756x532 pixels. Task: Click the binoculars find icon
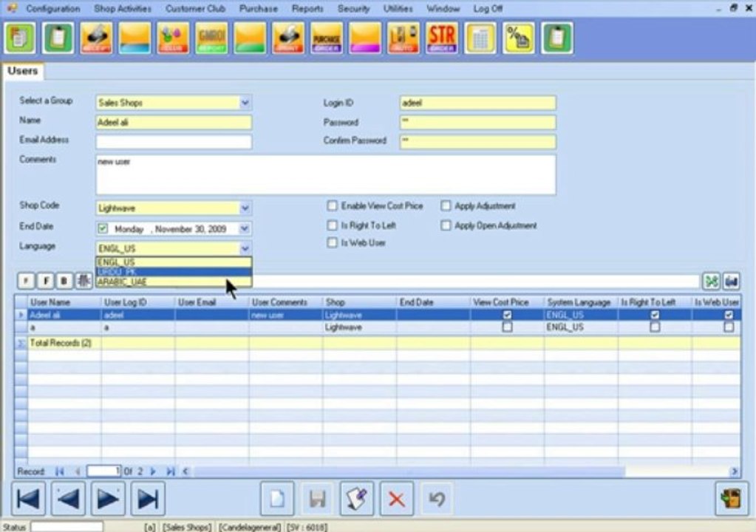tap(731, 282)
